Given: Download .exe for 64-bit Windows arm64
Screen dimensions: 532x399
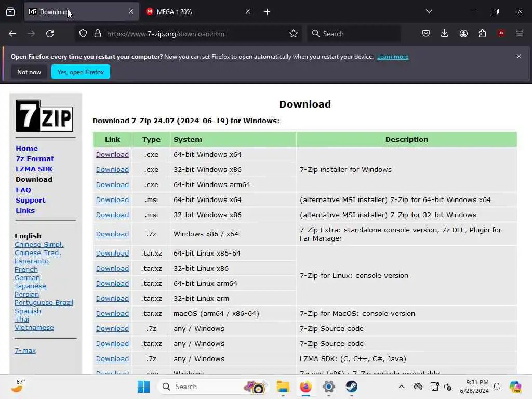Looking at the screenshot, I should 112,184.
